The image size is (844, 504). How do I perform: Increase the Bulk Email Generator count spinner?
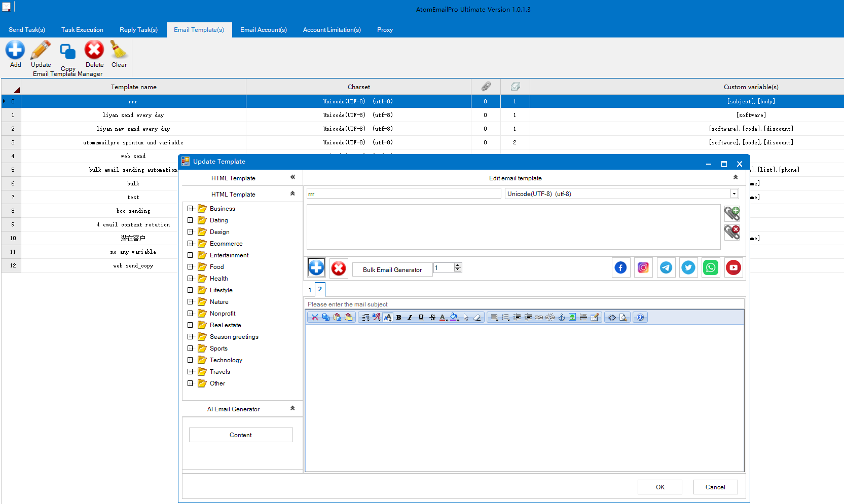pyautogui.click(x=458, y=265)
